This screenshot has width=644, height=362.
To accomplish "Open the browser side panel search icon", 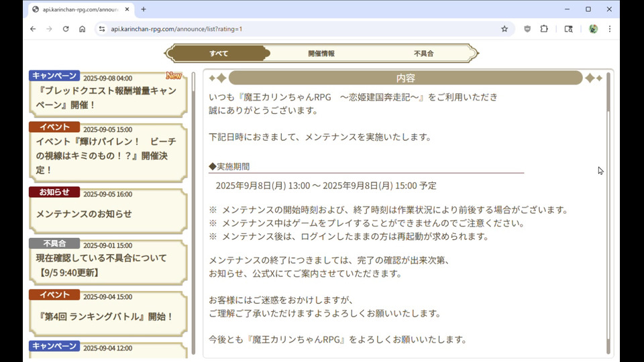I will (568, 29).
